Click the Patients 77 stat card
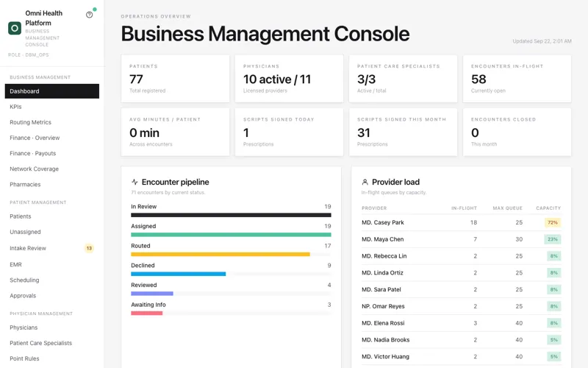The image size is (588, 368). (175, 79)
